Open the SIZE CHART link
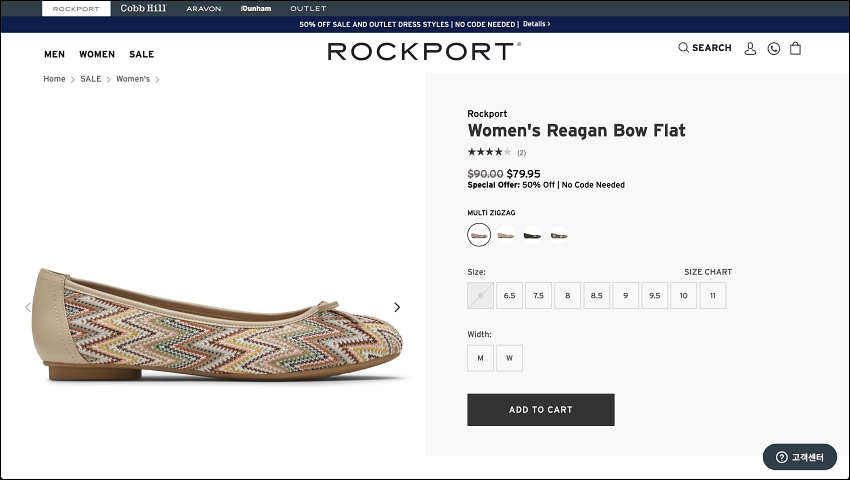850x480 pixels. [x=708, y=272]
